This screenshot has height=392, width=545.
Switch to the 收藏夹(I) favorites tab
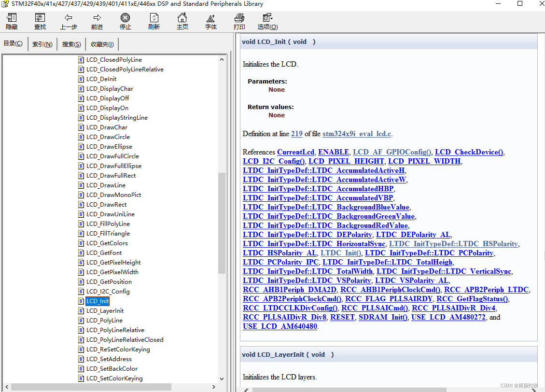(x=102, y=44)
